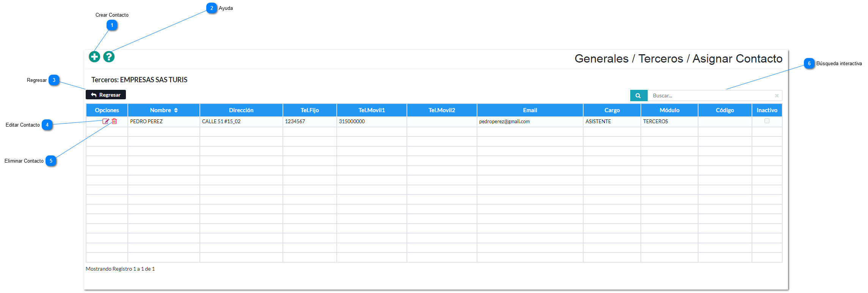
Task: Select email cell pedroperez@gmail.com
Action: (x=530, y=122)
